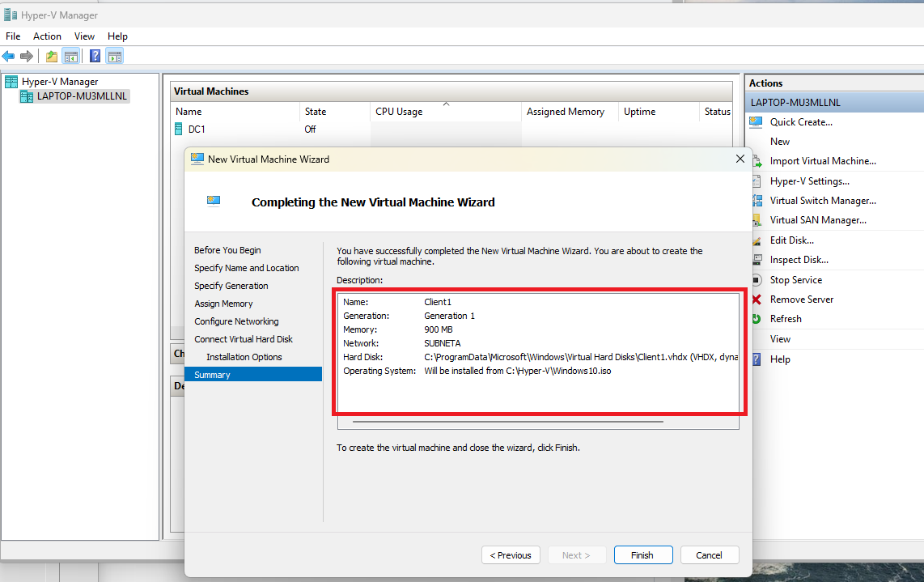The width and height of the screenshot is (924, 582).
Task: Sort by Name column header
Action: click(235, 112)
